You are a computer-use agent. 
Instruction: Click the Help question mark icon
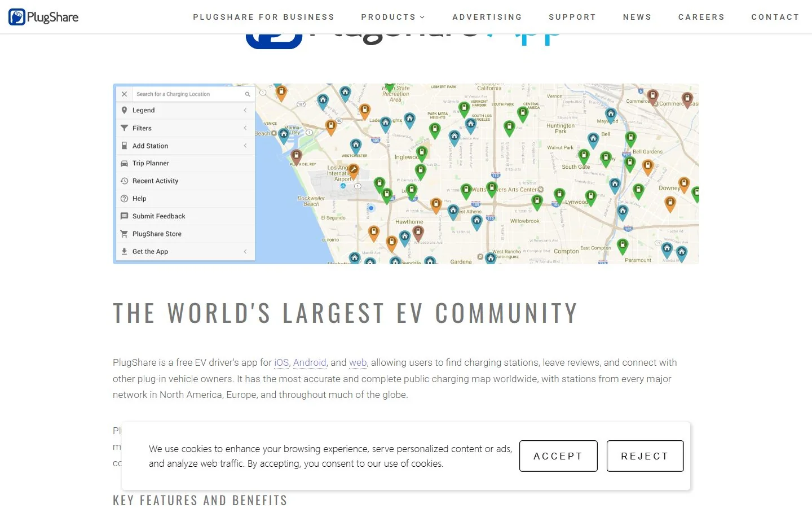click(124, 199)
